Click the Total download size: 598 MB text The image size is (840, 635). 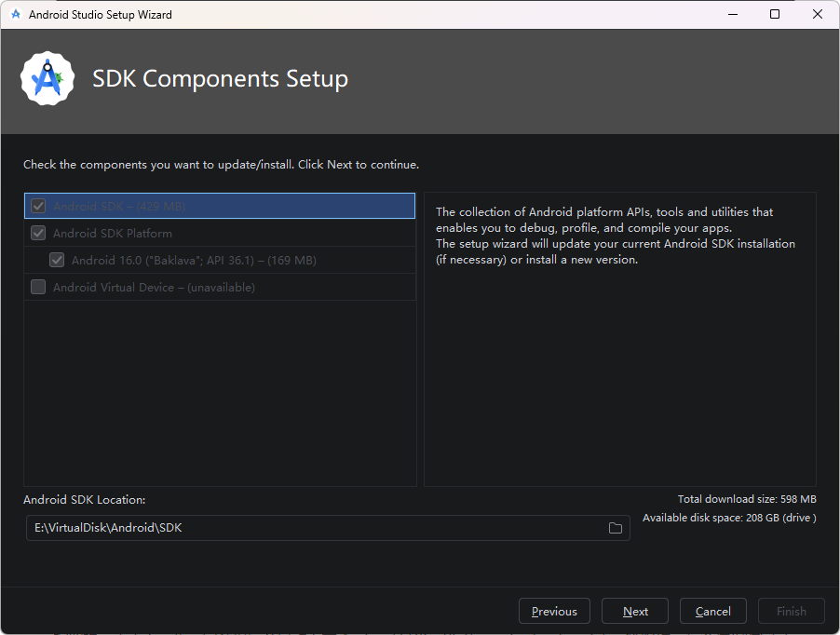pyautogui.click(x=747, y=499)
